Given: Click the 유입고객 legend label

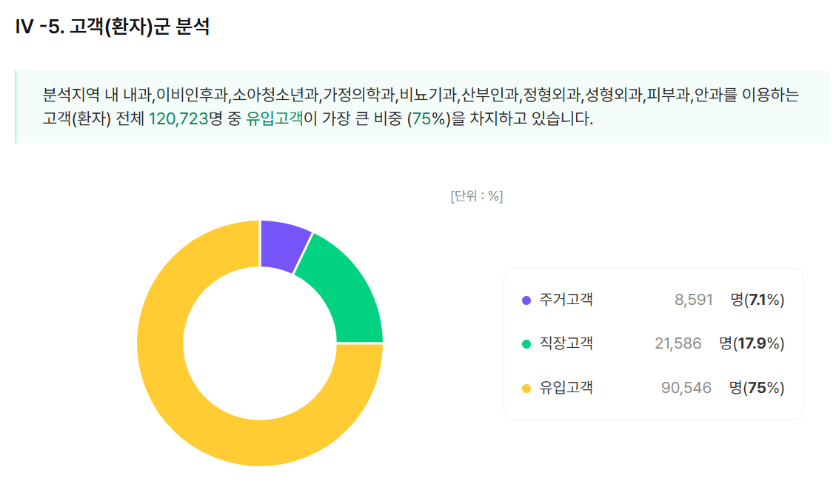Looking at the screenshot, I should [566, 388].
